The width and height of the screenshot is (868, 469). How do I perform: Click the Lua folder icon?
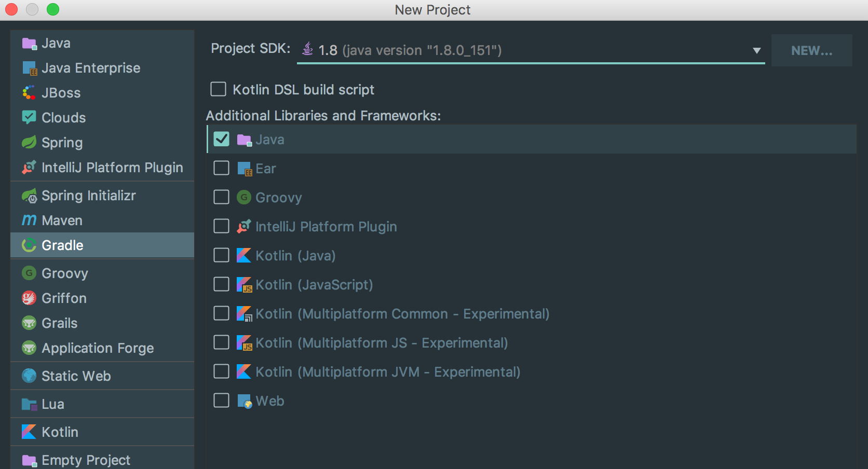[x=29, y=404]
